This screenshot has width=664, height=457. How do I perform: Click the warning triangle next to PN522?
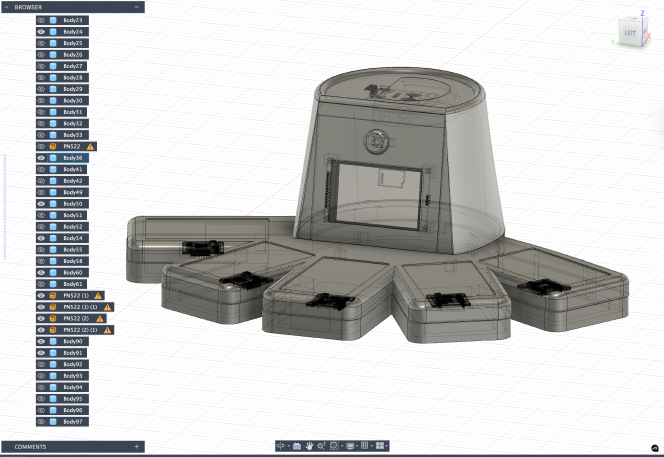tap(91, 146)
